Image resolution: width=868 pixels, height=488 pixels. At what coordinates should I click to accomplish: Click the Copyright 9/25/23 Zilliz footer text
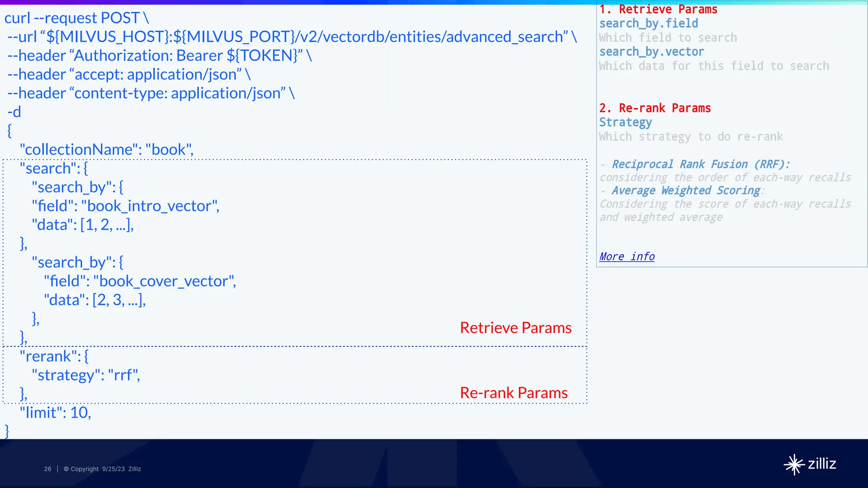pos(102,469)
